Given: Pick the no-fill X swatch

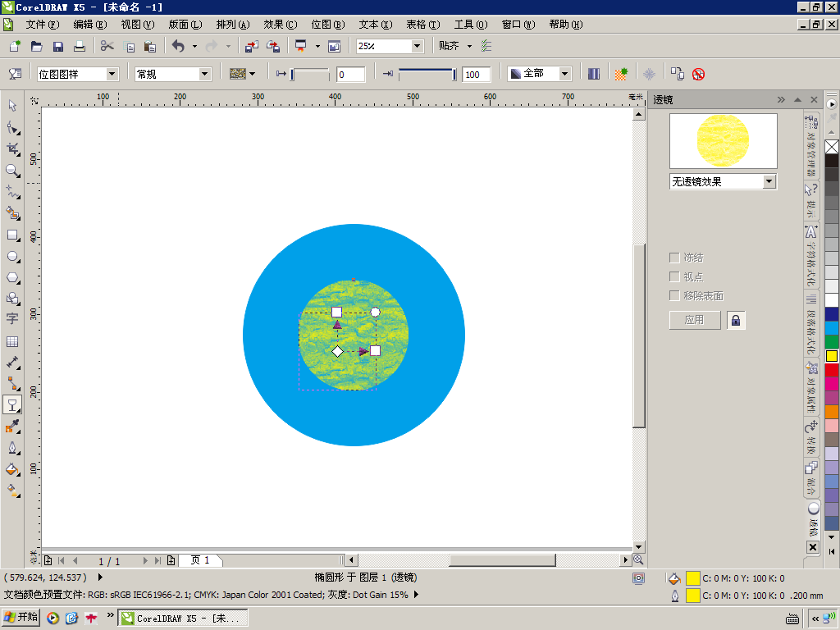Looking at the screenshot, I should 832,147.
